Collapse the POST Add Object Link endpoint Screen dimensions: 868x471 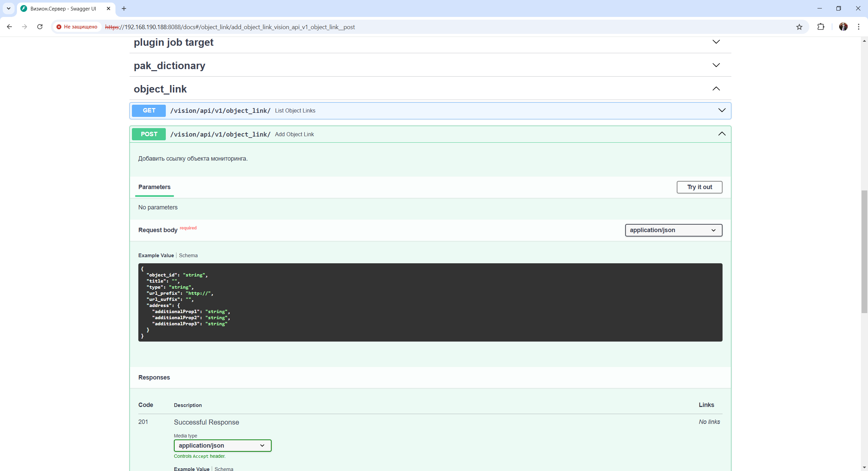[722, 134]
